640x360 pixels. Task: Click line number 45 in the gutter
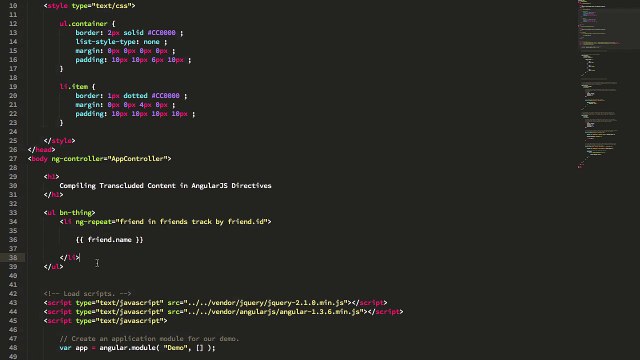coord(13,321)
